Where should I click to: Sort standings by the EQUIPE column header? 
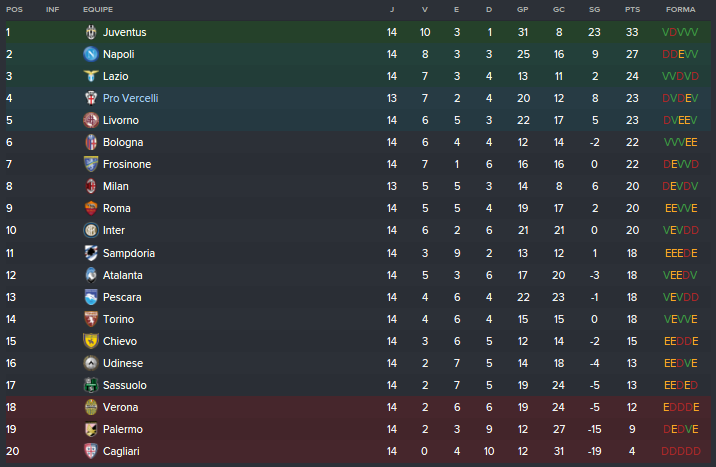pos(98,9)
